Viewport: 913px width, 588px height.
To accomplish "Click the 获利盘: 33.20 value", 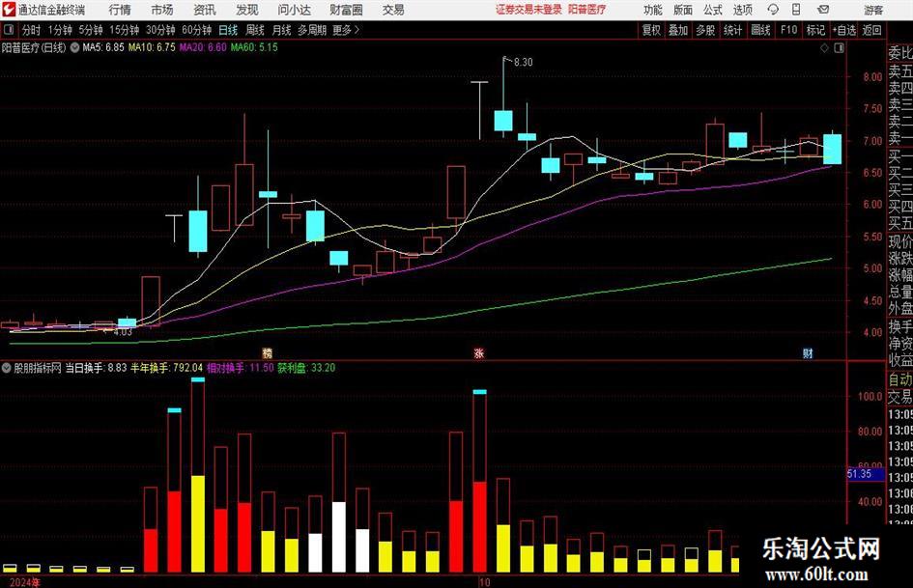I will coord(306,368).
